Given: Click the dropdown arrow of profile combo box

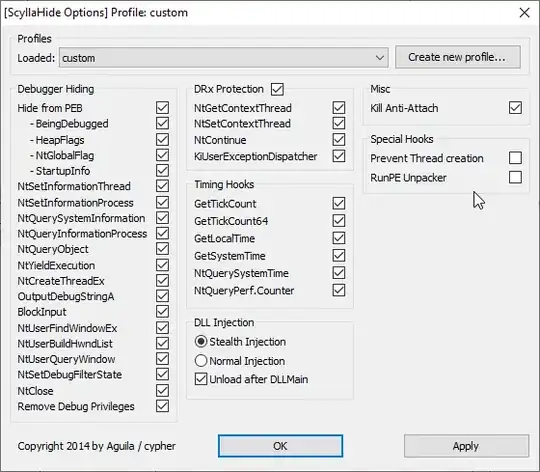Looking at the screenshot, I should pos(380,57).
